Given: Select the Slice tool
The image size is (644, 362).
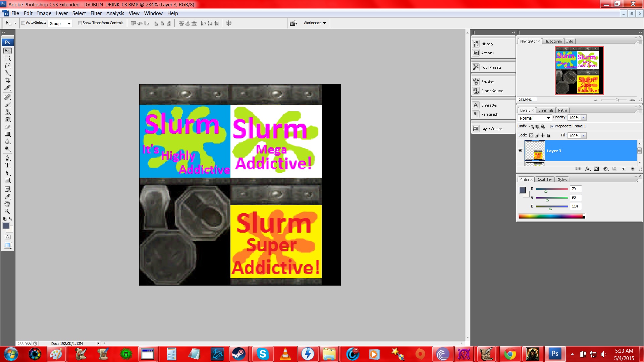Looking at the screenshot, I should (7, 88).
